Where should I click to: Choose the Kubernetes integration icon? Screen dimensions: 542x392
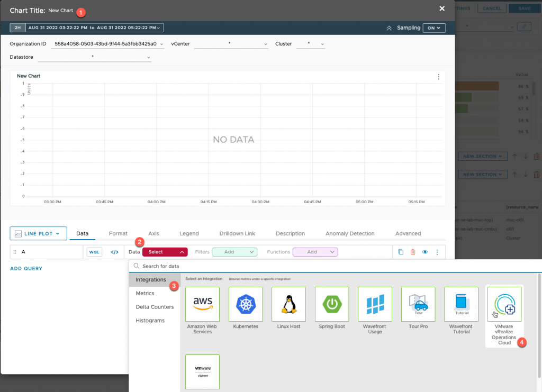246,304
